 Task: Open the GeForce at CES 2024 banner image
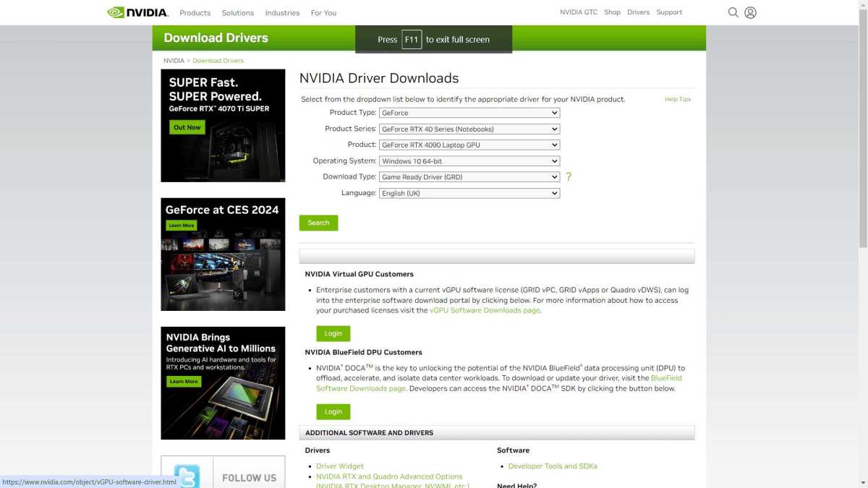click(223, 254)
